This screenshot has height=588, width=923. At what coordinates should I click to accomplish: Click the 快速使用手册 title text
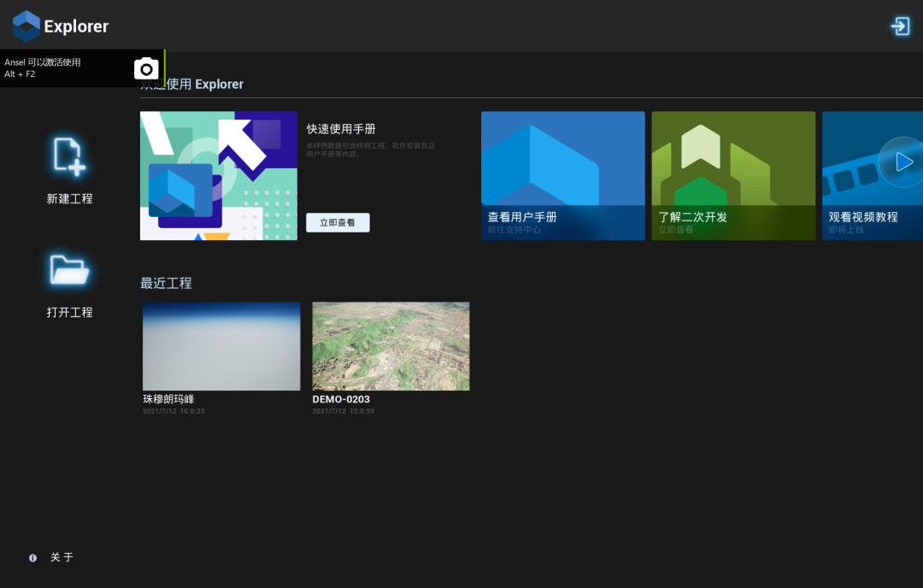click(x=340, y=129)
